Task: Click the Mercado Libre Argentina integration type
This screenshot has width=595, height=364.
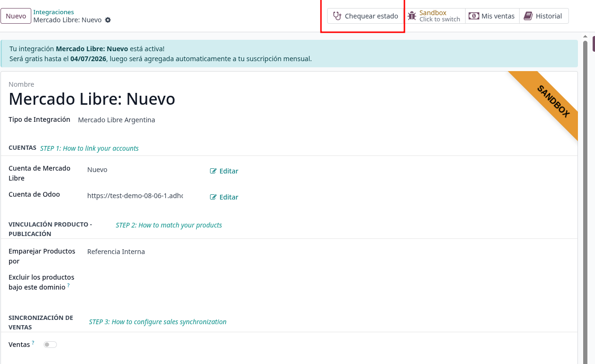Action: click(117, 120)
